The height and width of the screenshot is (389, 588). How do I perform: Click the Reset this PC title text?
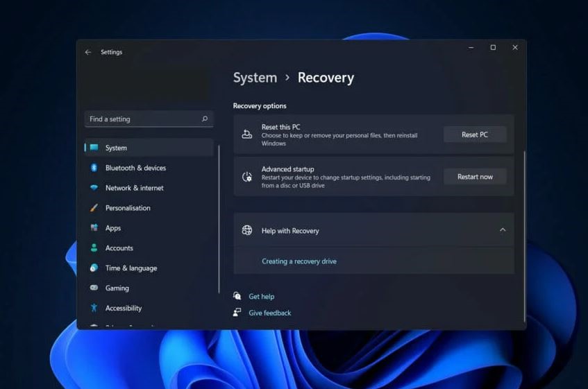(281, 127)
